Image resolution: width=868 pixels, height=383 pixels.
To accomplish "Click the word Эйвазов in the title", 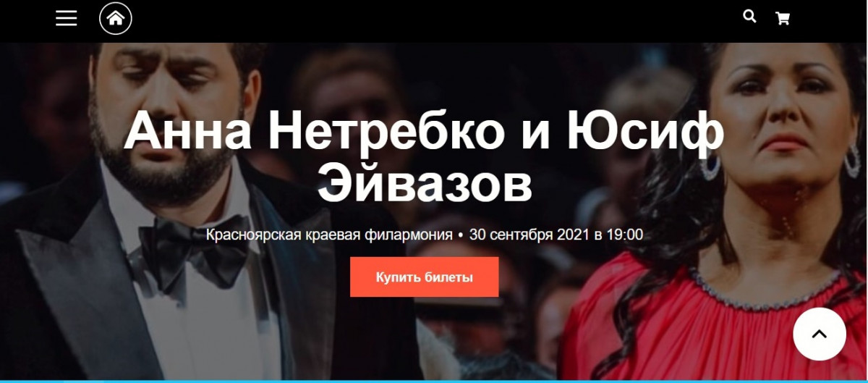I will pos(425,183).
